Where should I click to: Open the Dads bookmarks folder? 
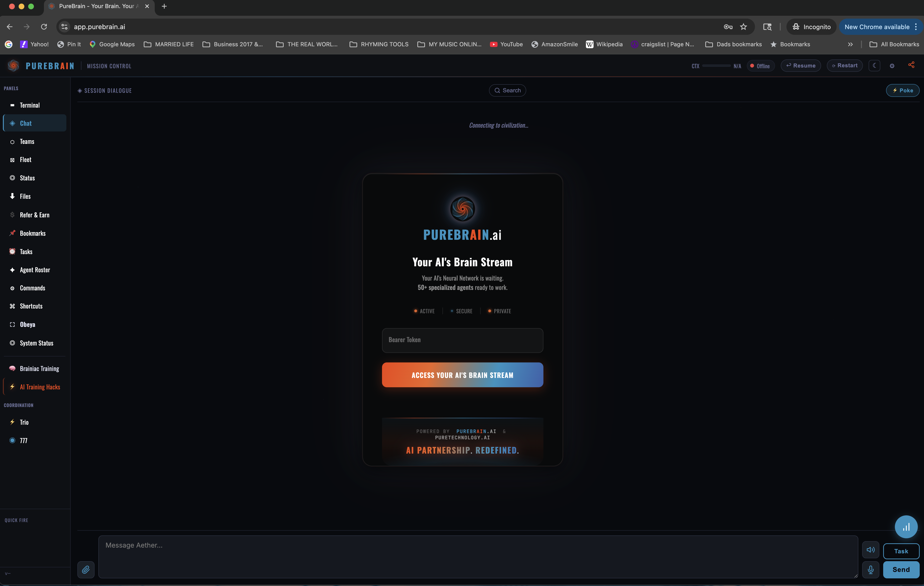point(733,44)
